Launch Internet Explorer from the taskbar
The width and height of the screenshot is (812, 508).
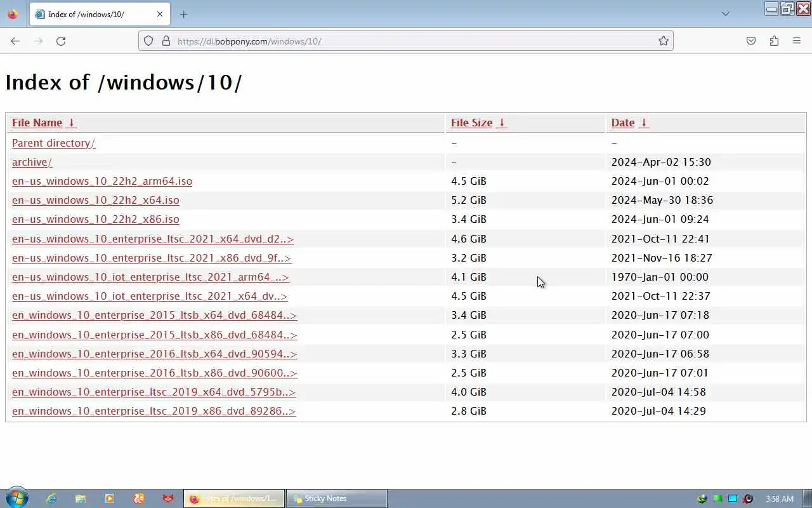51,499
